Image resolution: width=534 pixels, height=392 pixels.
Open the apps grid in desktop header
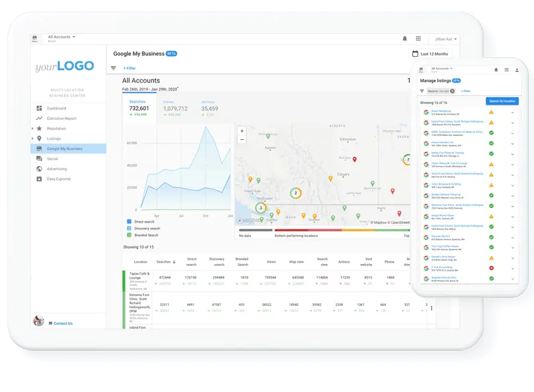(419, 39)
